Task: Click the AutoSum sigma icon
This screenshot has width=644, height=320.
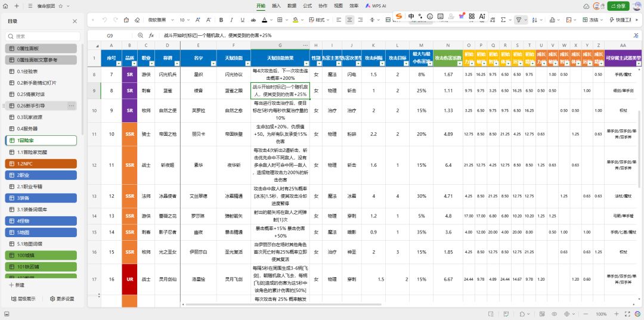Action: (503, 20)
